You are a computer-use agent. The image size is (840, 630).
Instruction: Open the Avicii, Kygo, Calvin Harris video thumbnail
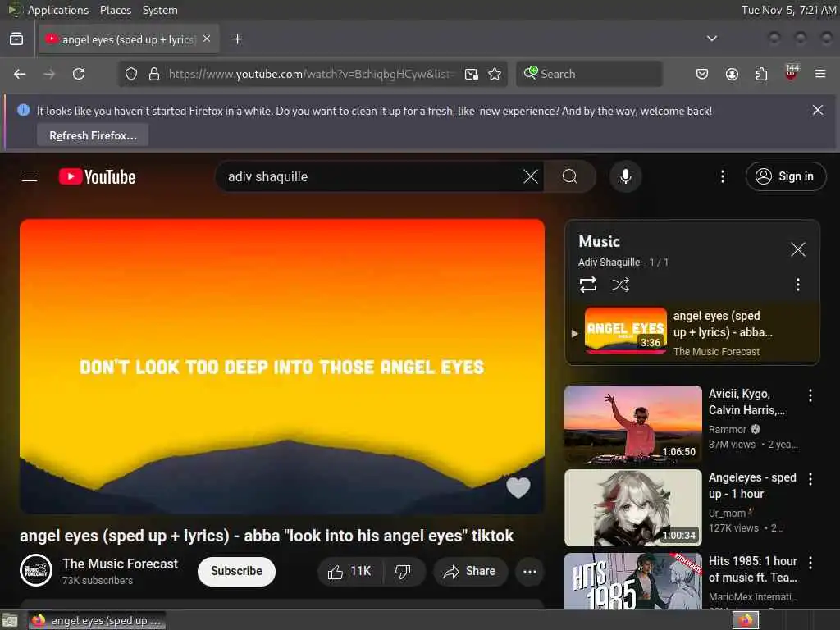(x=632, y=424)
